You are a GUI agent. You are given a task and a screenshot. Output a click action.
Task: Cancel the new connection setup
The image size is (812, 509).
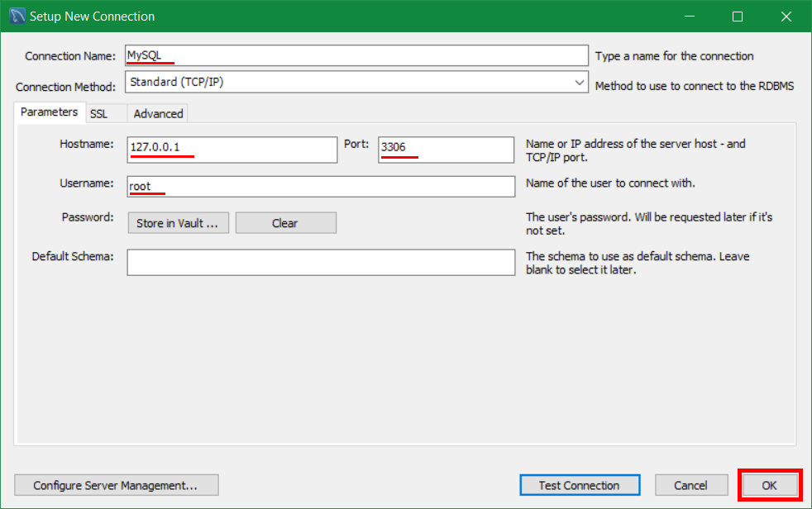[x=690, y=485]
